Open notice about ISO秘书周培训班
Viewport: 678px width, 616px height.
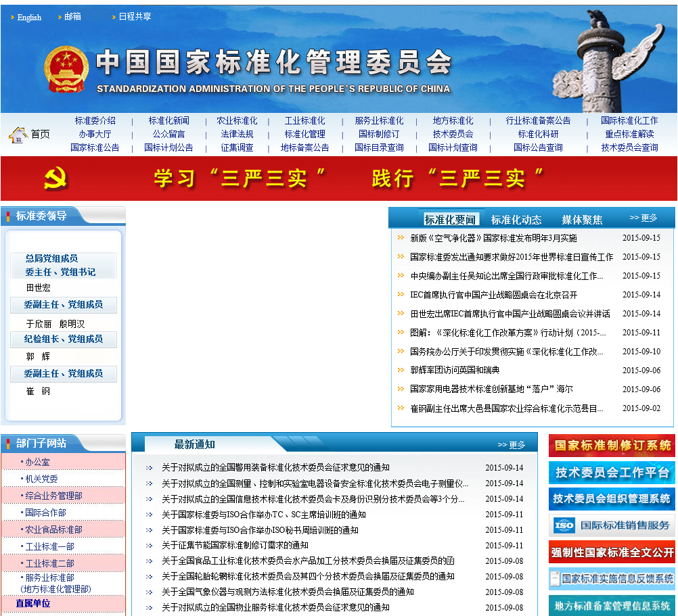[x=260, y=530]
